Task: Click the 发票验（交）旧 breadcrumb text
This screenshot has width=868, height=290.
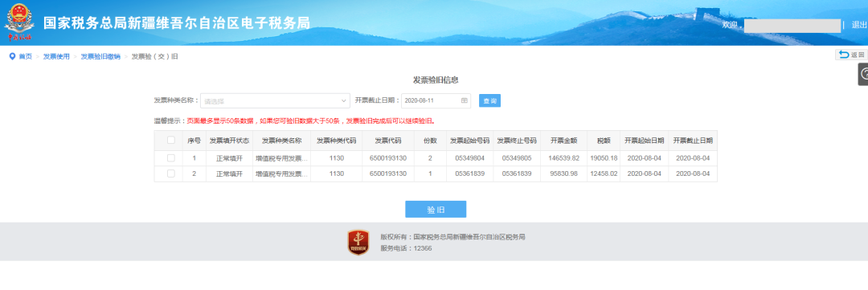Action: tap(154, 56)
